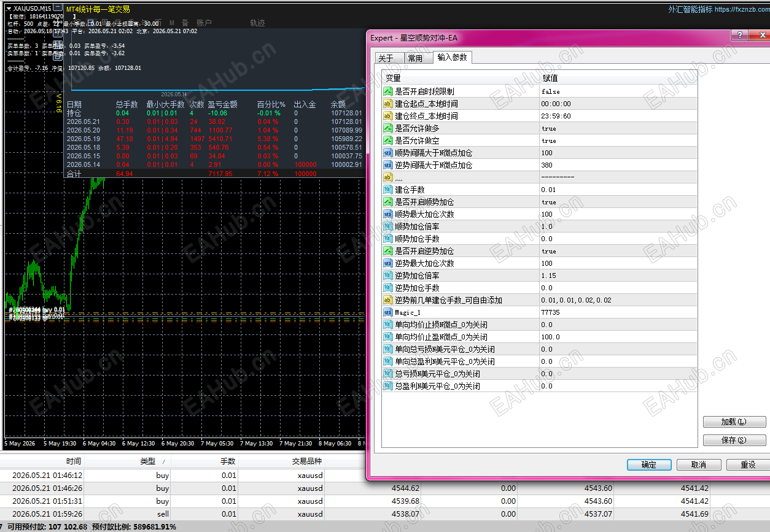Click the icon beside 总亏损N美元平仓_0为关闭
This screenshot has height=532, width=770.
[387, 374]
